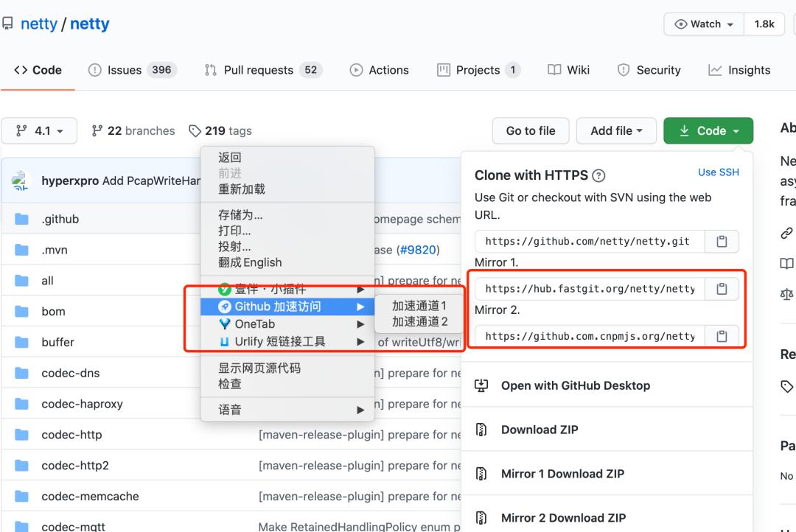Open the 219 tags list
Image resolution: width=796 pixels, height=532 pixels.
pyautogui.click(x=220, y=130)
